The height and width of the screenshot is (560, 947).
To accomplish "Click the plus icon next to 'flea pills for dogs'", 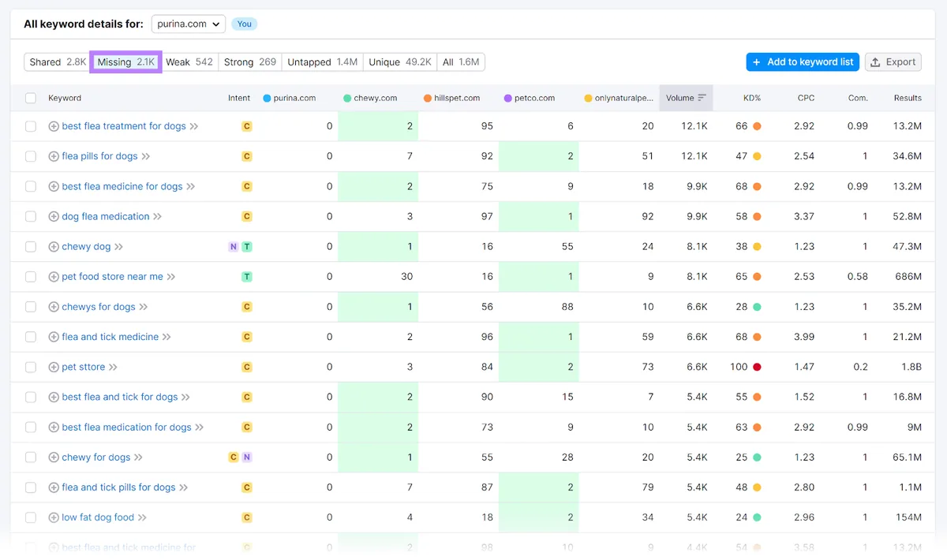I will pyautogui.click(x=54, y=156).
